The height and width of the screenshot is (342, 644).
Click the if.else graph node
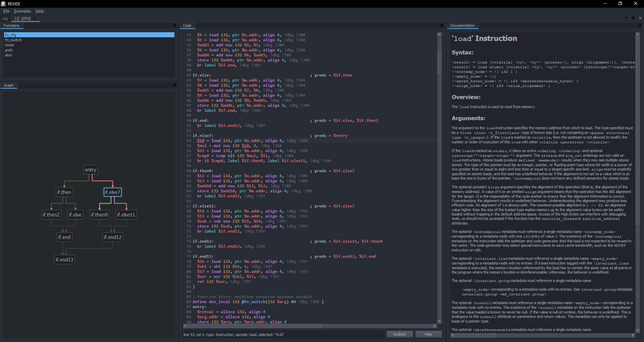click(75, 215)
